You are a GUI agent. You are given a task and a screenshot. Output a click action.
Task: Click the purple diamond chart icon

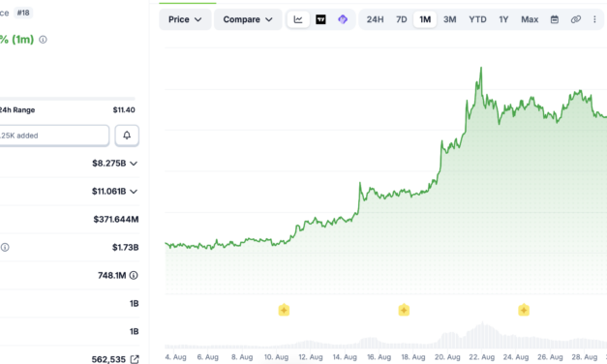343,19
